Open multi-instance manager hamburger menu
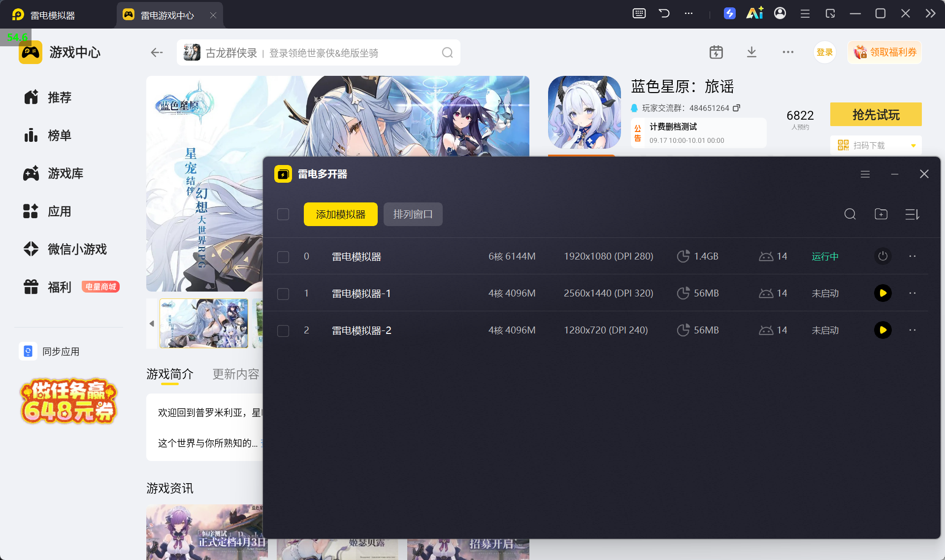Screen dimensions: 945x560 865,174
